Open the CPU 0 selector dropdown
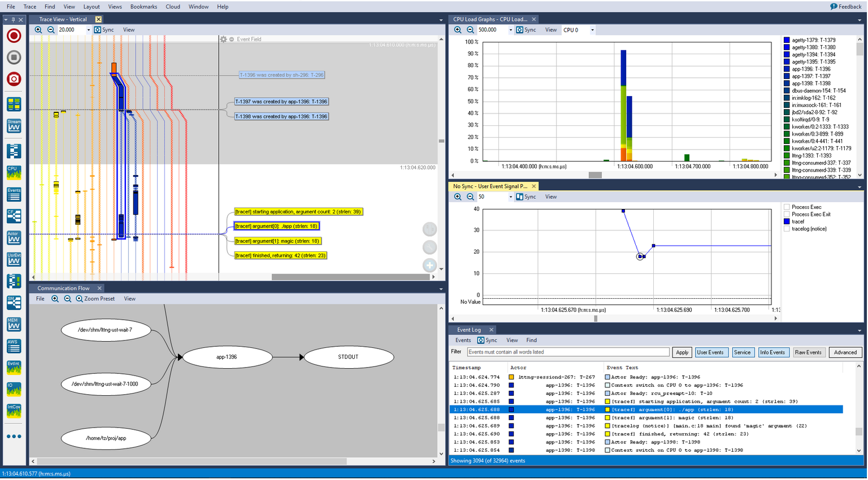Screen dimensions: 868x480 point(592,30)
